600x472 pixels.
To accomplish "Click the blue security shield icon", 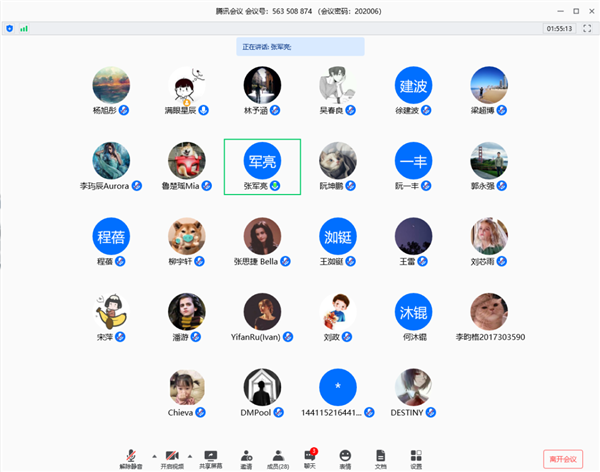I will pyautogui.click(x=10, y=28).
